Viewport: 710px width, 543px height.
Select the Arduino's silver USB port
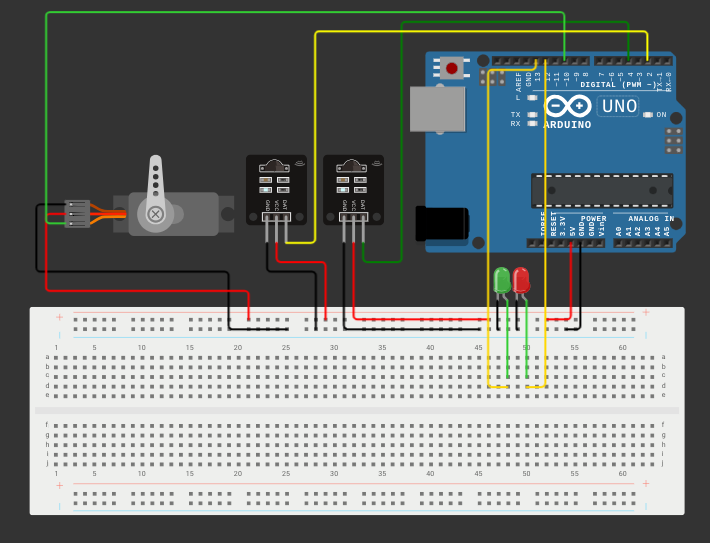click(437, 109)
